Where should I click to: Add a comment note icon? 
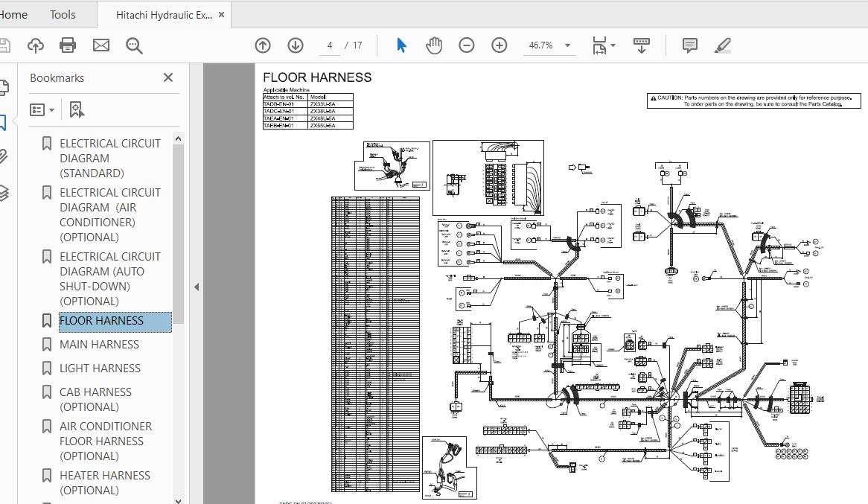690,45
